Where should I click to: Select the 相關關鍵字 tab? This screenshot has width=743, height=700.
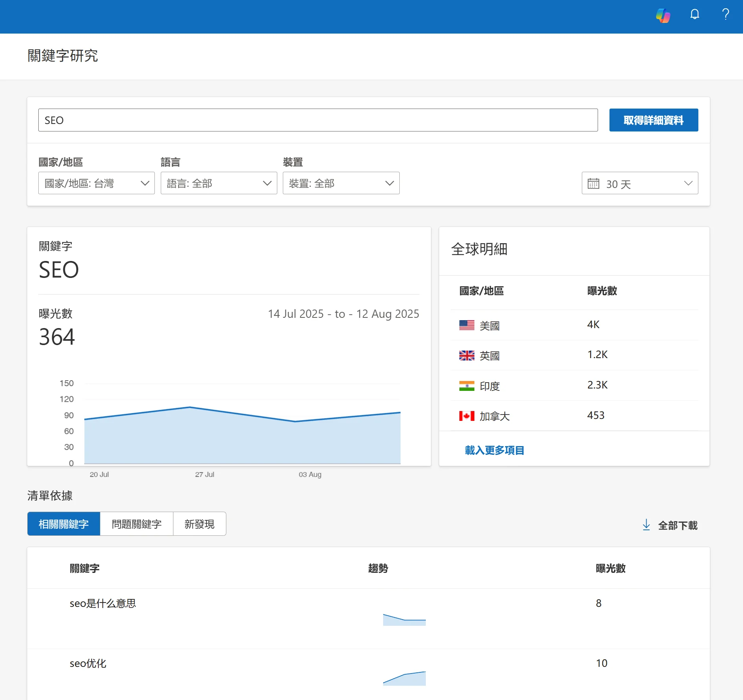coord(64,524)
